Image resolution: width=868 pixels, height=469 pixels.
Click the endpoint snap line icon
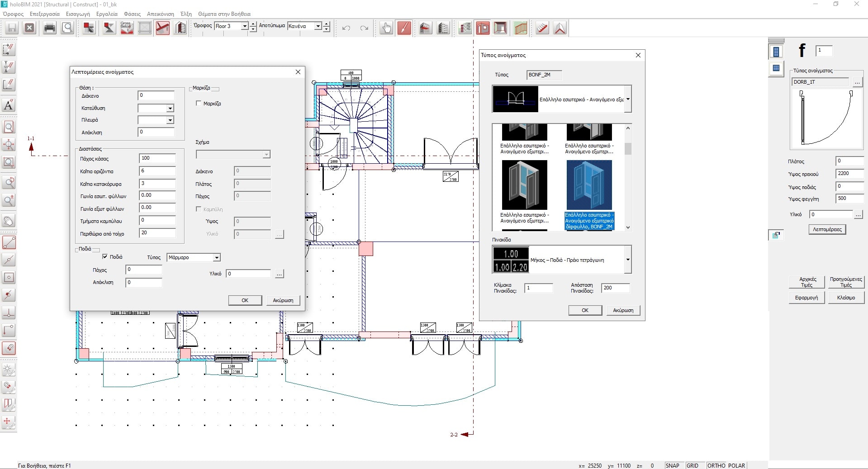[9, 242]
